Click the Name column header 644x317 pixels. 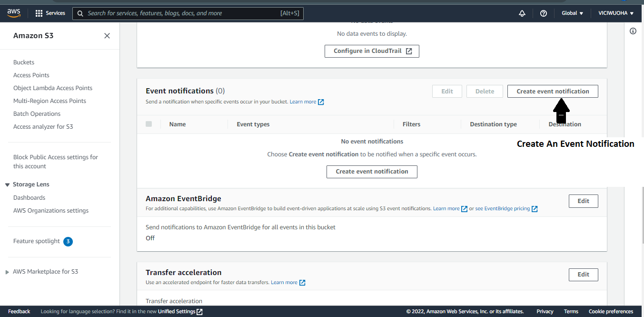(x=178, y=124)
